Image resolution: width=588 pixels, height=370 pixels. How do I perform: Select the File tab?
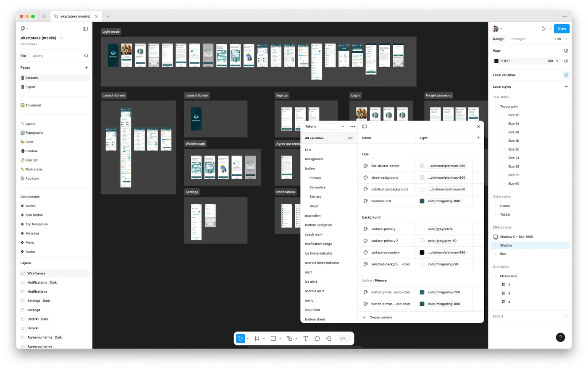click(23, 56)
